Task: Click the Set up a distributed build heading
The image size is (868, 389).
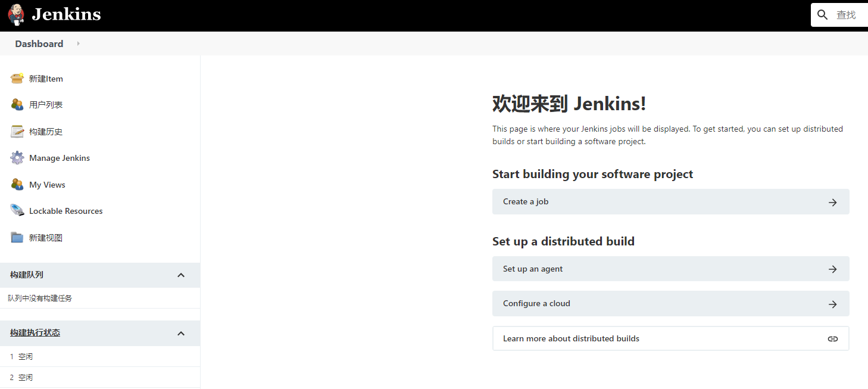Action: (563, 241)
